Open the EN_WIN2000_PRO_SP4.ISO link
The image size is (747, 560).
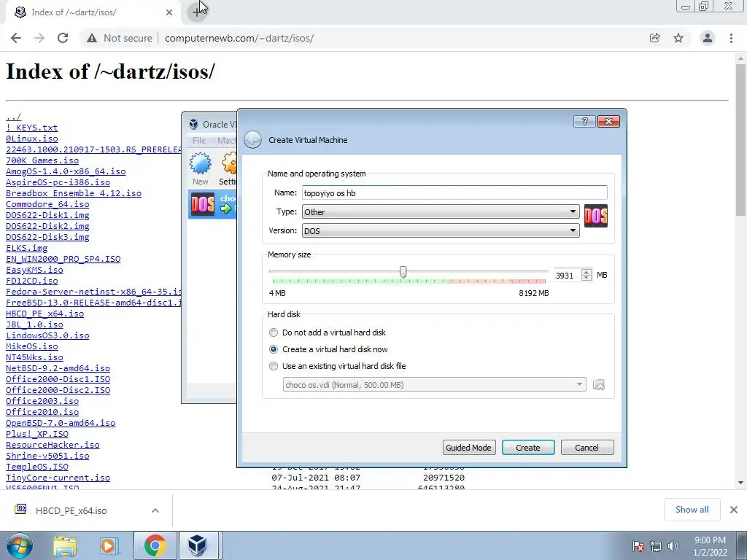tap(63, 259)
